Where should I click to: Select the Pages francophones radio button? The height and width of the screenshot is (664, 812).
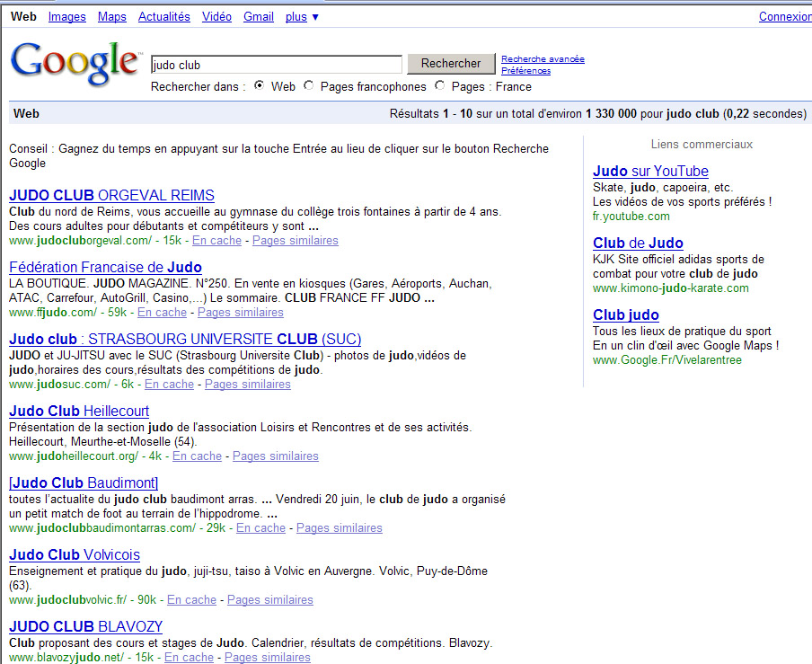[x=309, y=85]
